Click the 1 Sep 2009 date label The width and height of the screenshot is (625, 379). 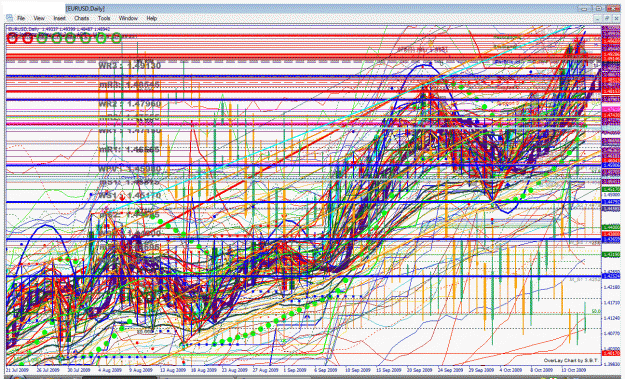coord(295,370)
